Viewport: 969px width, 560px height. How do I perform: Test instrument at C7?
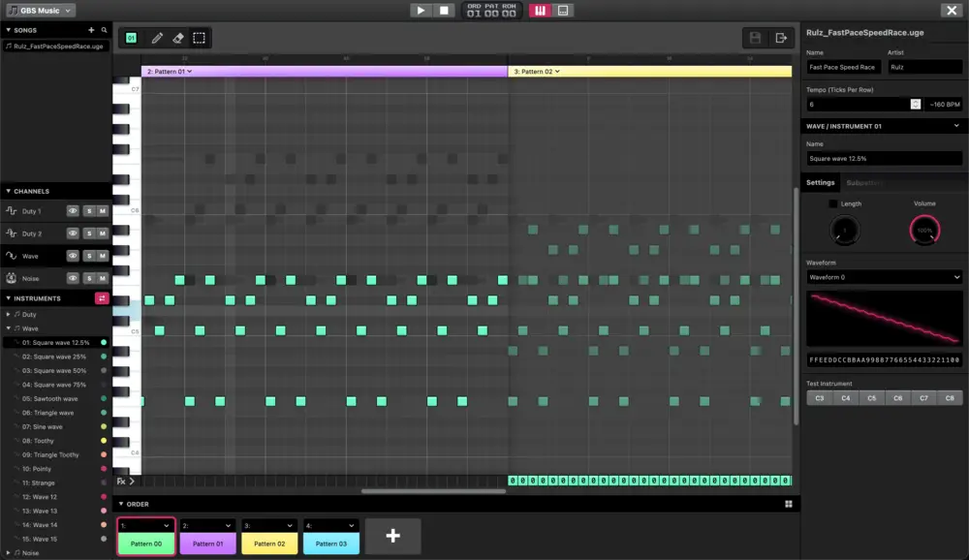(x=923, y=398)
